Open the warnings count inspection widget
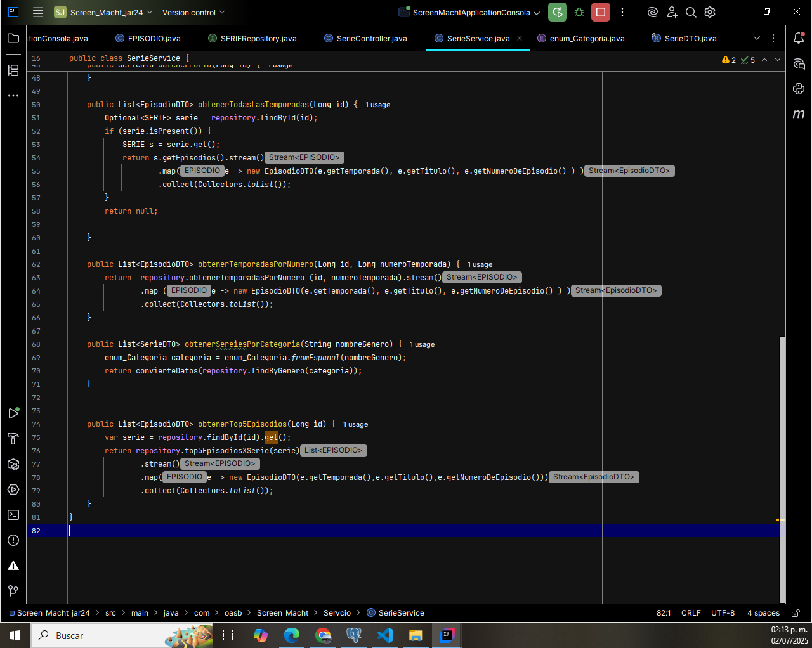 coord(728,60)
